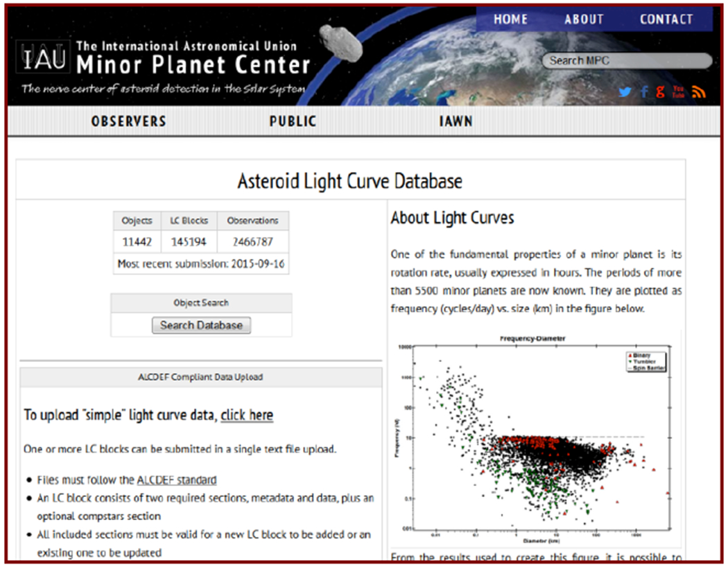Expand the PUBLIC navigation menu
Viewport: 728px width, 567px height.
pyautogui.click(x=293, y=121)
